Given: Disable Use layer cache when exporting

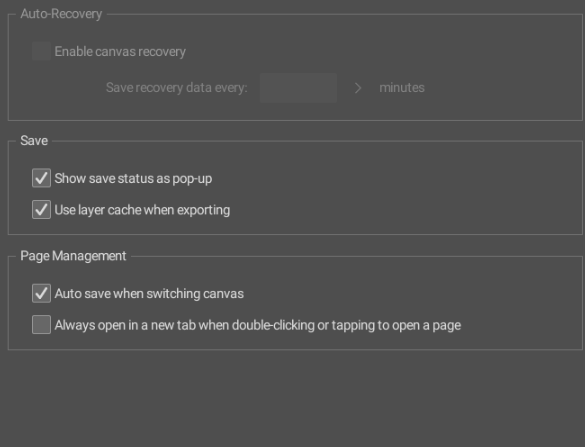Looking at the screenshot, I should [41, 210].
